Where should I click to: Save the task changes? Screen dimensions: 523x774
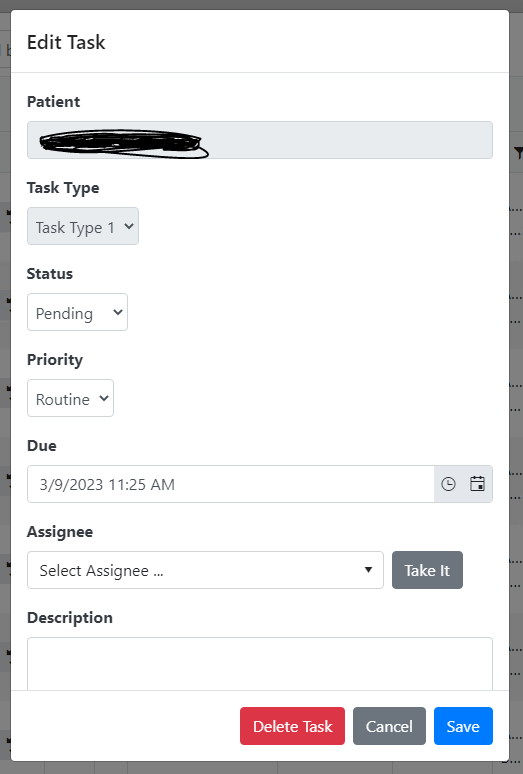click(x=463, y=726)
